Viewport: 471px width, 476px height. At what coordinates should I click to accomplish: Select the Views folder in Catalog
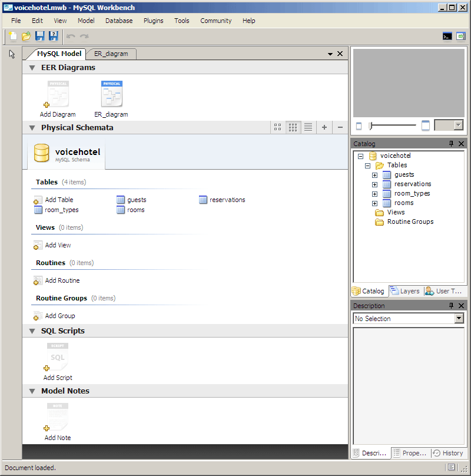(390, 212)
